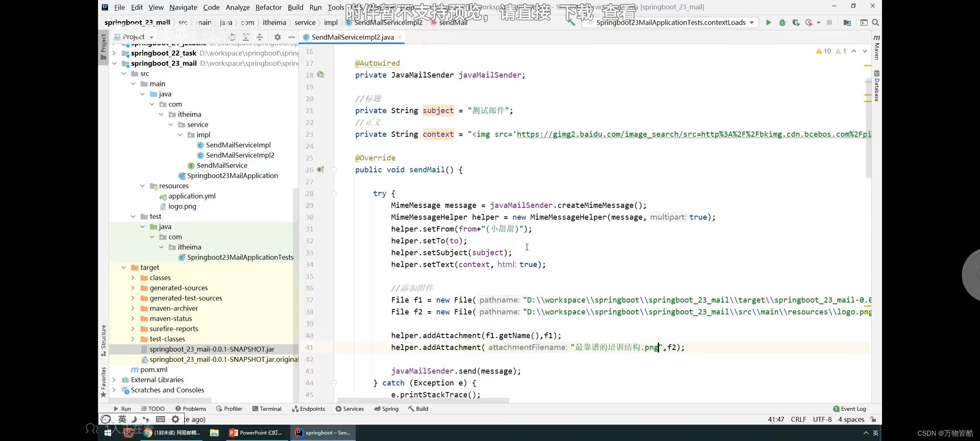This screenshot has width=980, height=441.
Task: Fold the try block on line 28
Action: (334, 194)
